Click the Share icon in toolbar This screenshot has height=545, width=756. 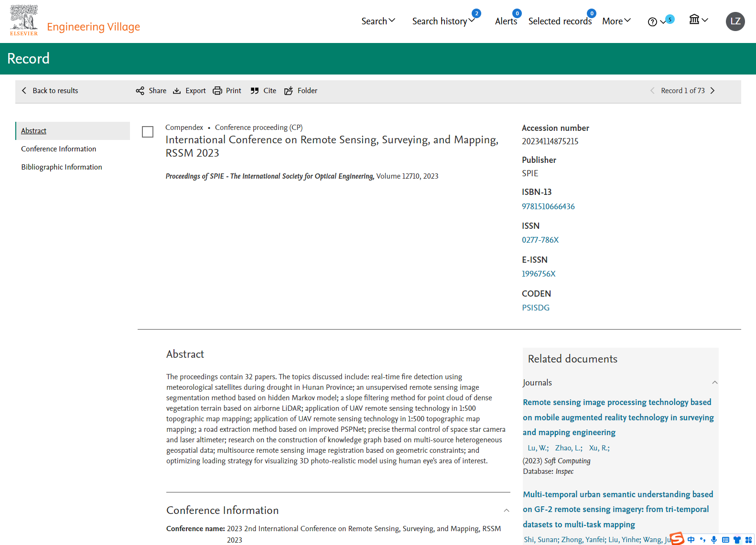point(140,91)
